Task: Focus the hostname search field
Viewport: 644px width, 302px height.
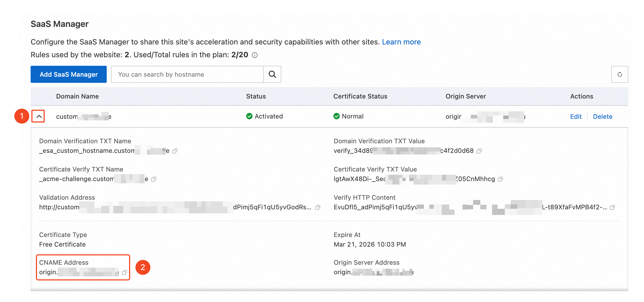Action: [187, 74]
